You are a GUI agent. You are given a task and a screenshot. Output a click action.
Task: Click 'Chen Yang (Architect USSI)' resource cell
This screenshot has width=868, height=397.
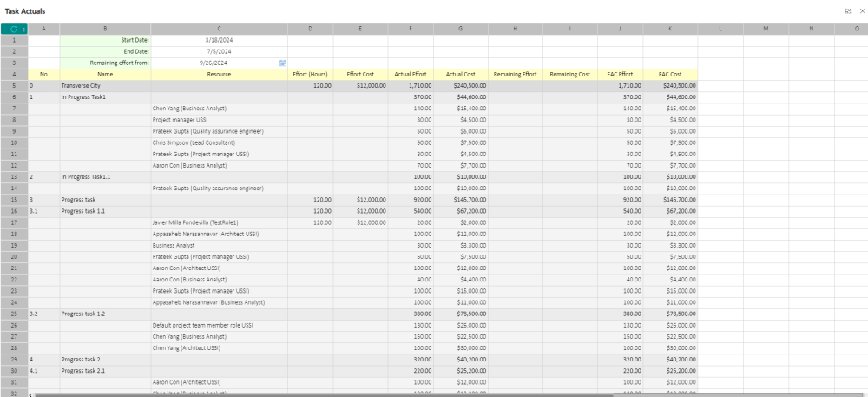coord(220,347)
